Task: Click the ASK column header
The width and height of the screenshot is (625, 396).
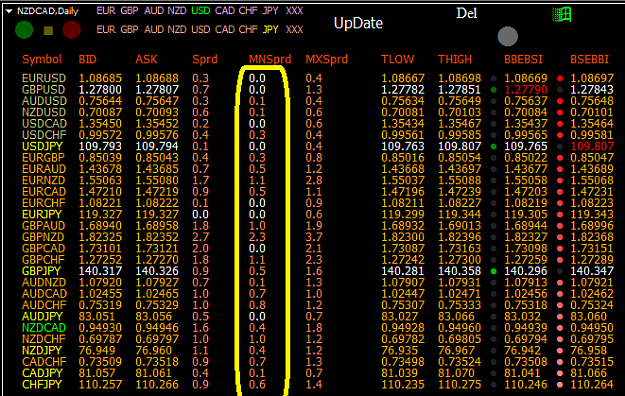Action: tap(146, 59)
